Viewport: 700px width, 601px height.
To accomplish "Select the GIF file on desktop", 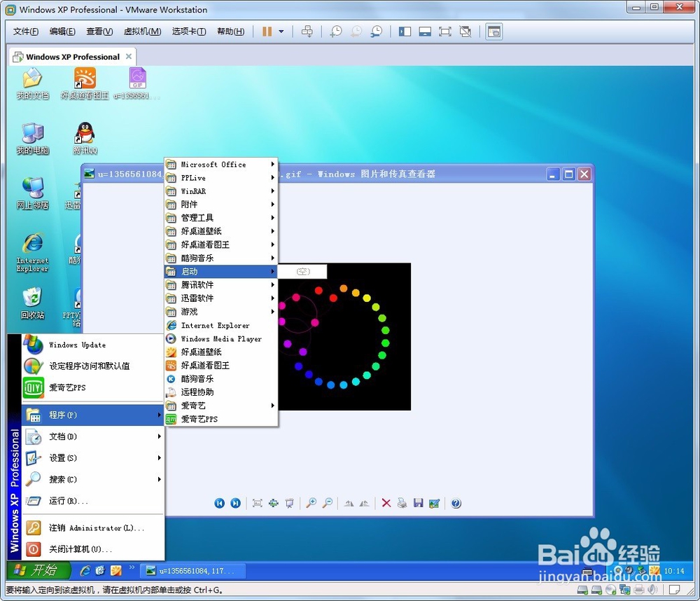I will 137,83.
